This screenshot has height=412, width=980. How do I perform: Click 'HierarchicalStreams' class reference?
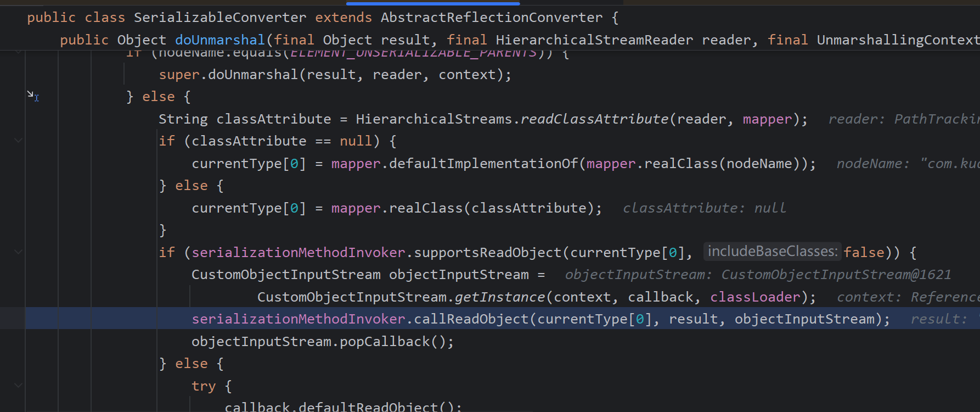pyautogui.click(x=433, y=119)
